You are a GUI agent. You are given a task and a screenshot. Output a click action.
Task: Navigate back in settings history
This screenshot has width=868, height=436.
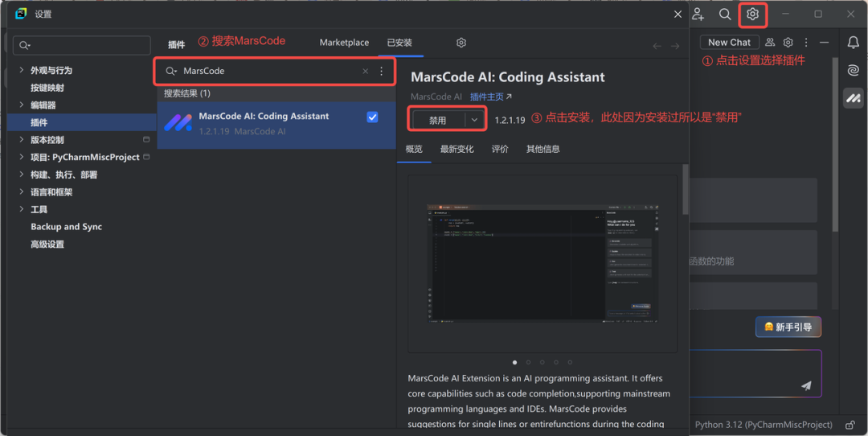(x=657, y=46)
